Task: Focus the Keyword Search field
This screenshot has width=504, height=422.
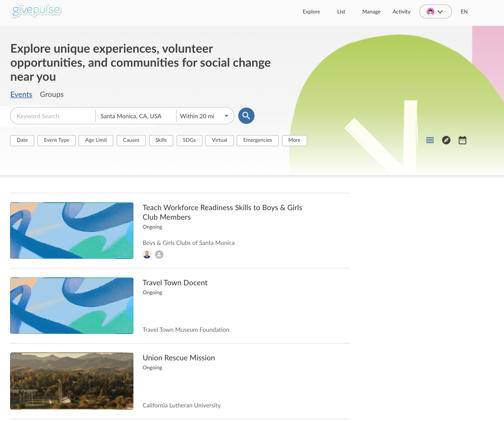Action: tap(53, 116)
